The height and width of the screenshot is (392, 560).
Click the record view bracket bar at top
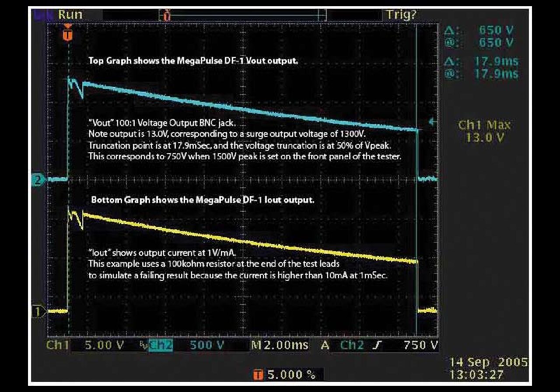click(x=243, y=16)
